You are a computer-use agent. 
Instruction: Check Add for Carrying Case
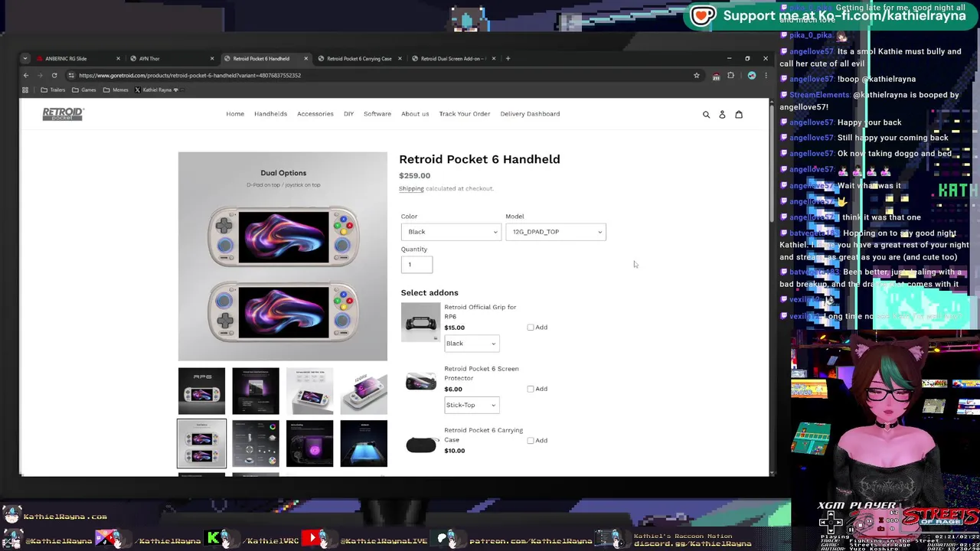click(530, 441)
